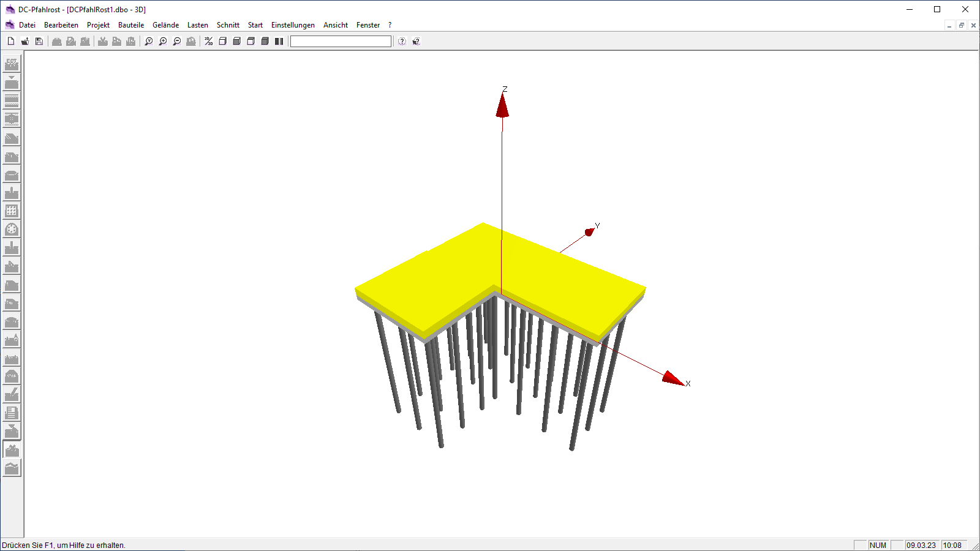The image size is (980, 551).
Task: Click the rectangular pile grid sidebar icon
Action: [12, 211]
